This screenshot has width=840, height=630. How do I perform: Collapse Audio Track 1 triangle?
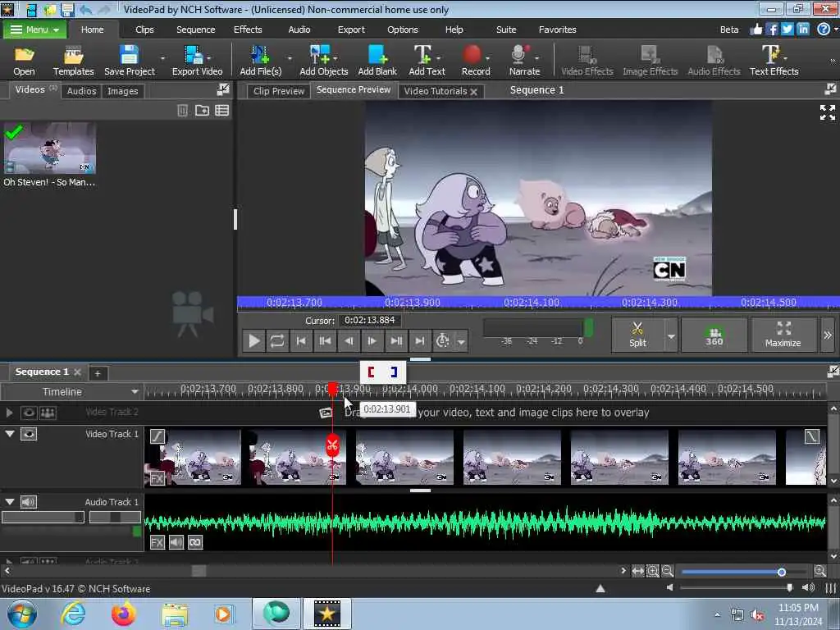(x=10, y=501)
